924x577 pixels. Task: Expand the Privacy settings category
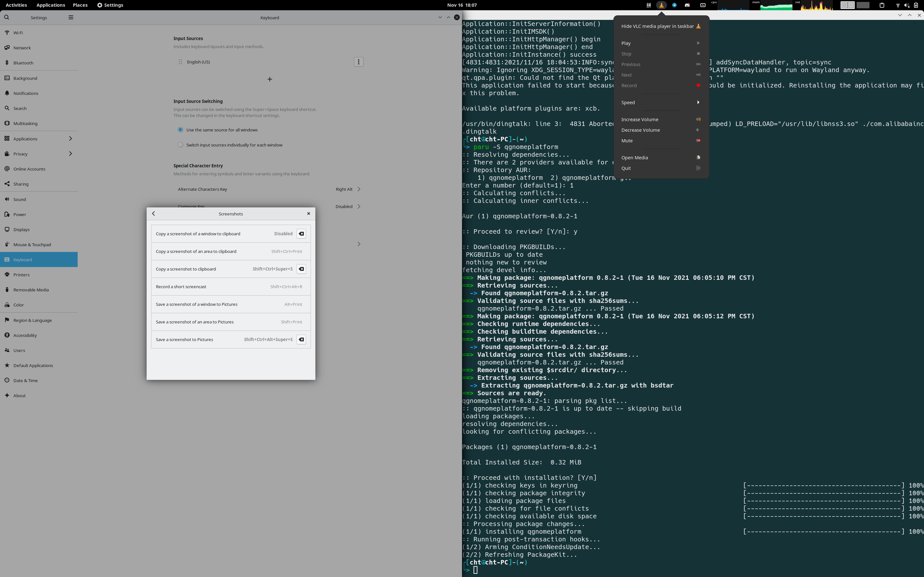[x=38, y=154]
